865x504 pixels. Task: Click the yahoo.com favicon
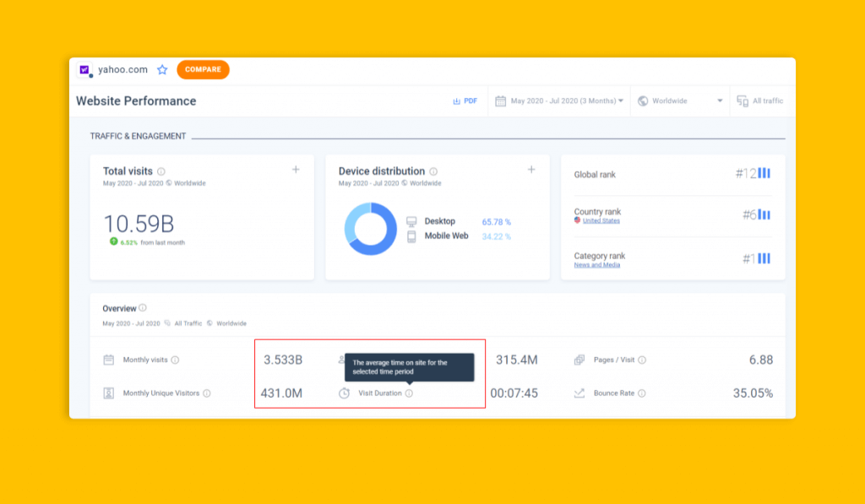click(x=84, y=69)
